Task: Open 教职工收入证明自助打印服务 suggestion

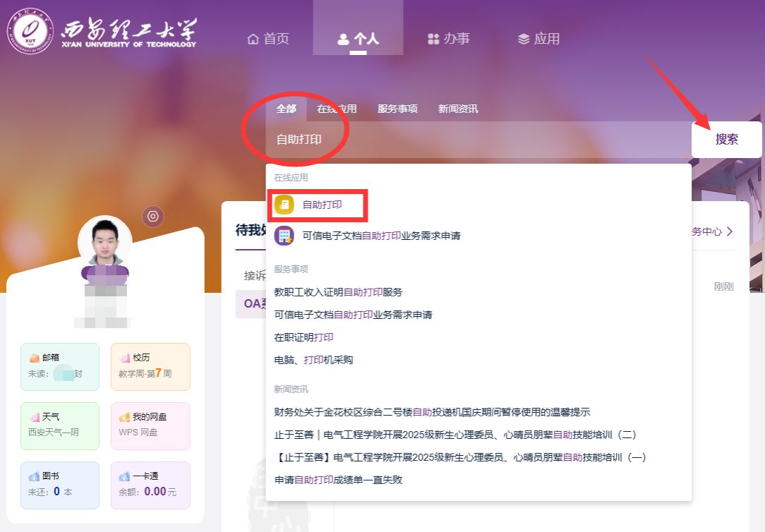Action: click(x=338, y=291)
